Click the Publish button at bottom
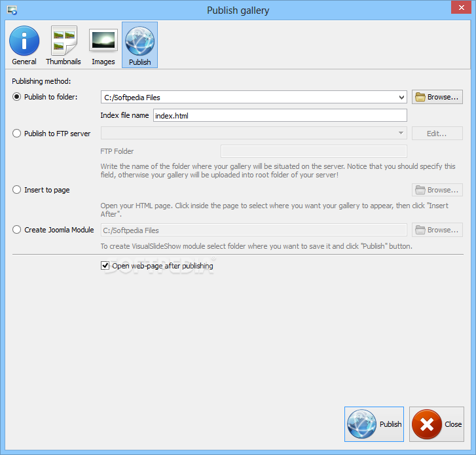The image size is (476, 455). tap(374, 424)
